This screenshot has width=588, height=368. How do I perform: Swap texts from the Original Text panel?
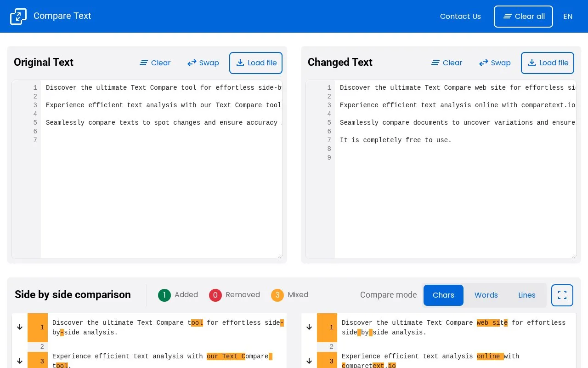click(203, 63)
